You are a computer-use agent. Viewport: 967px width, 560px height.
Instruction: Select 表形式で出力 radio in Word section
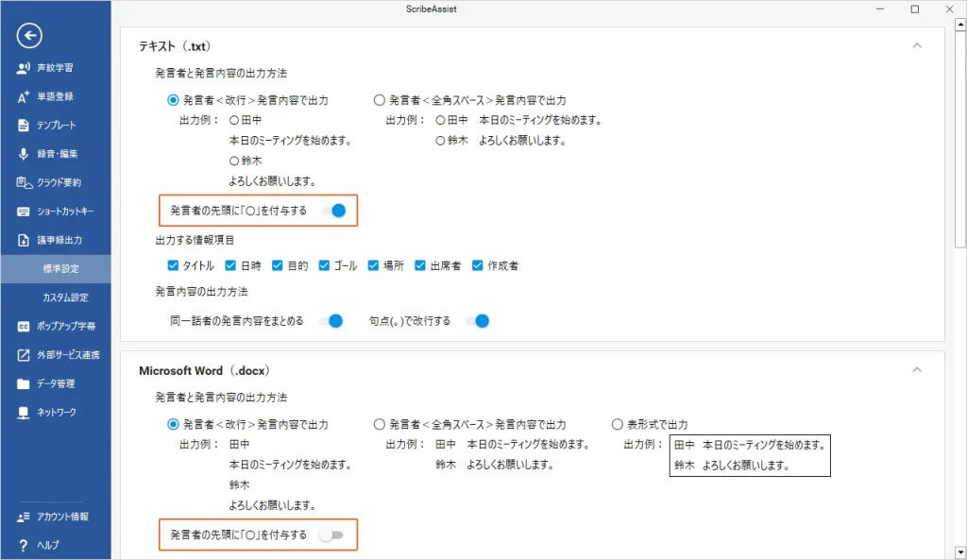pyautogui.click(x=618, y=425)
